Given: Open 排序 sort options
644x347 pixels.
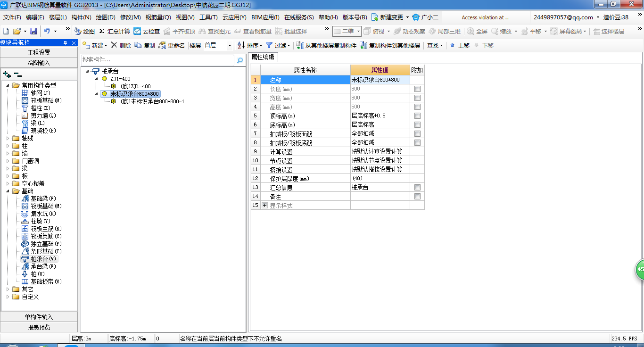Looking at the screenshot, I should click(250, 45).
